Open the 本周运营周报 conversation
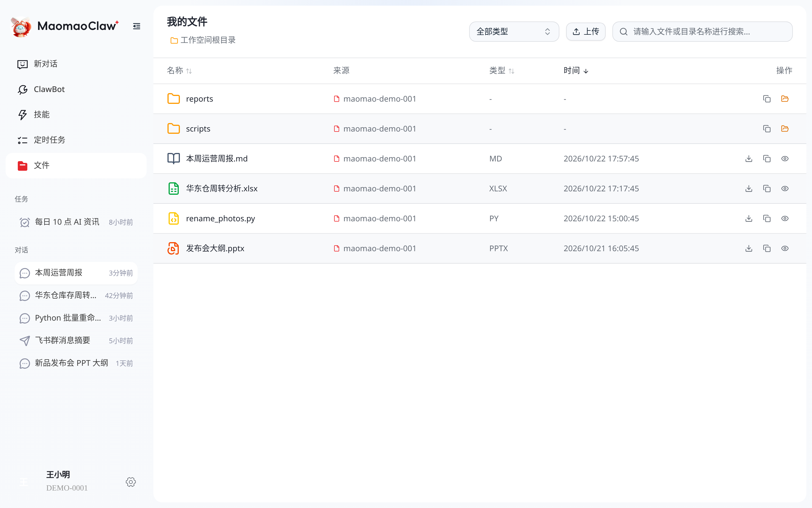 tap(76, 273)
